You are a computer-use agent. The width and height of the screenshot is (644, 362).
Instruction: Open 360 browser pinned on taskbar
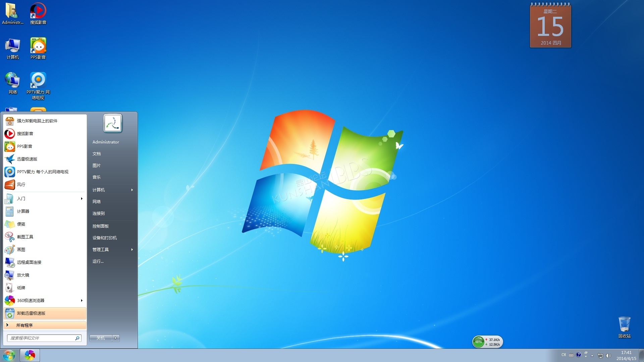(30, 355)
